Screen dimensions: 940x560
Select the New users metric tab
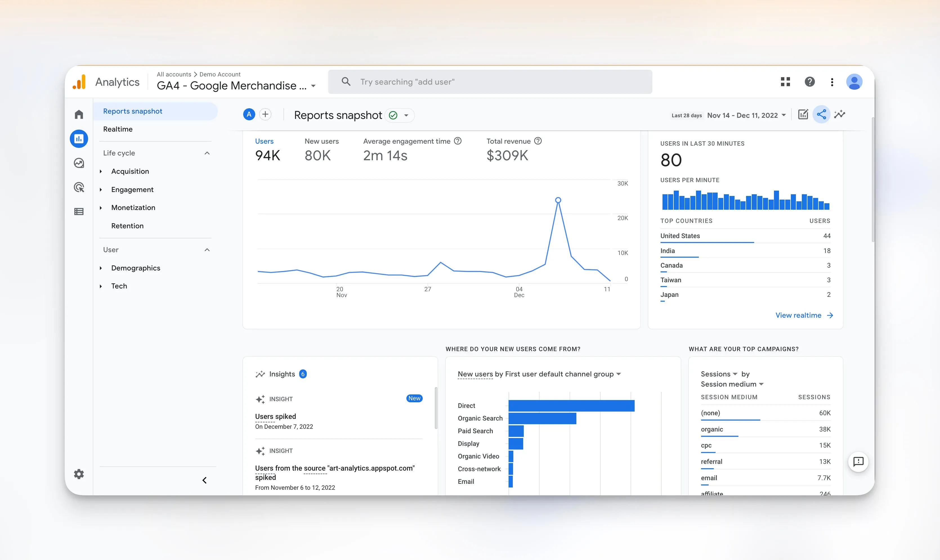pyautogui.click(x=321, y=150)
